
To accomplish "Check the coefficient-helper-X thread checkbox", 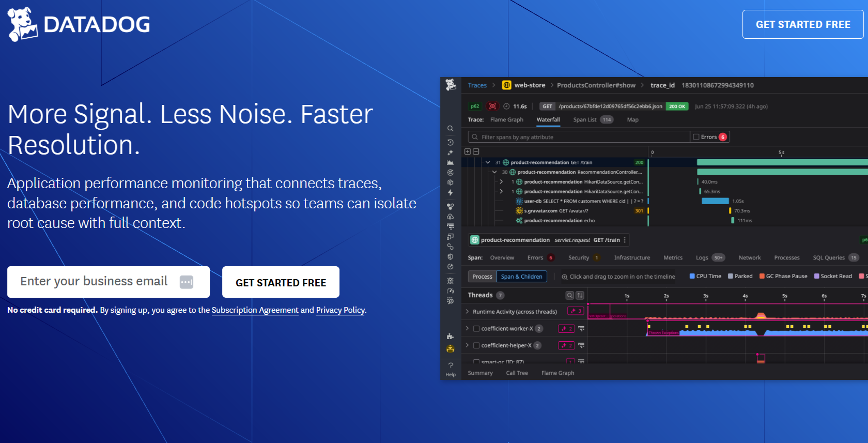I will [476, 345].
